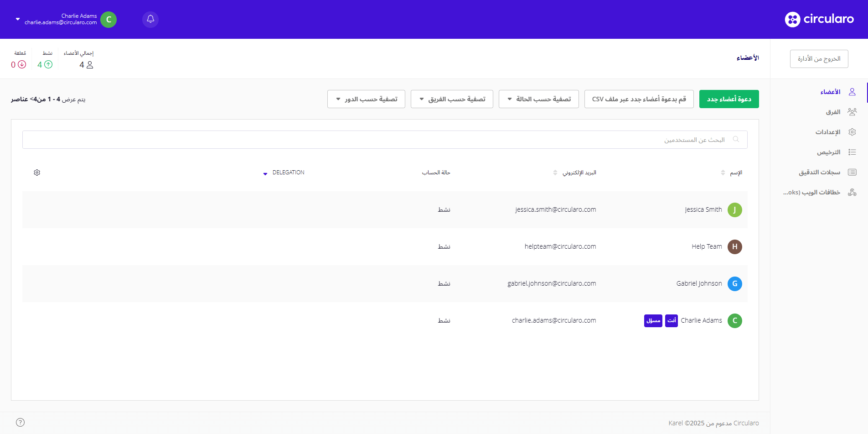Click Gabriel Johnson's blue avatar

click(734, 284)
